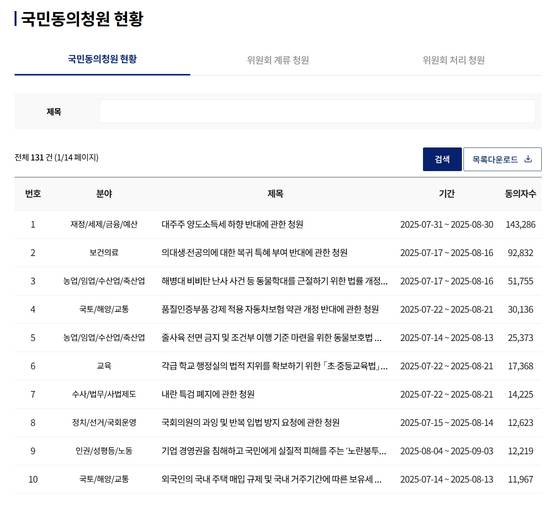Viewport: 559px width, 505px height.
Task: Open petition 의대생·전공의에 대한 복귀 특혜 부여 반대
Action: click(x=255, y=253)
